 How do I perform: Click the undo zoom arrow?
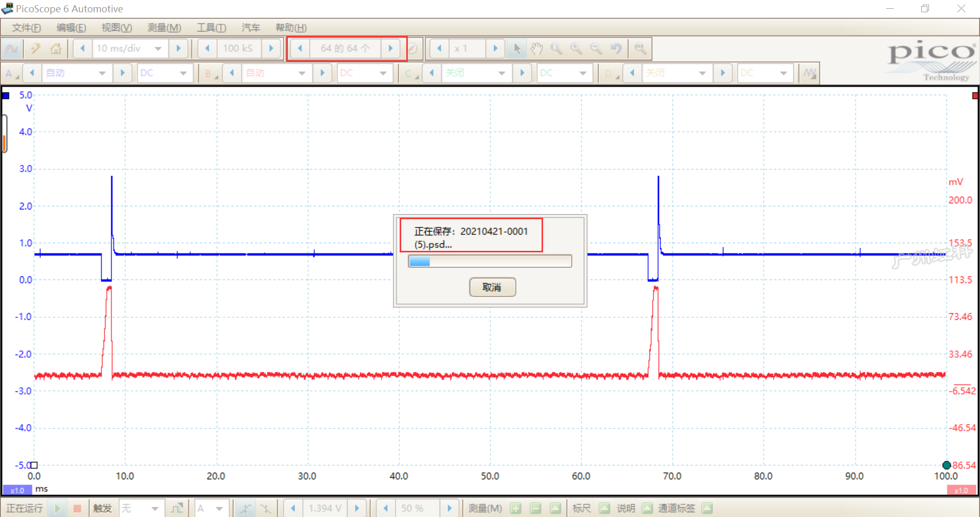click(x=616, y=49)
